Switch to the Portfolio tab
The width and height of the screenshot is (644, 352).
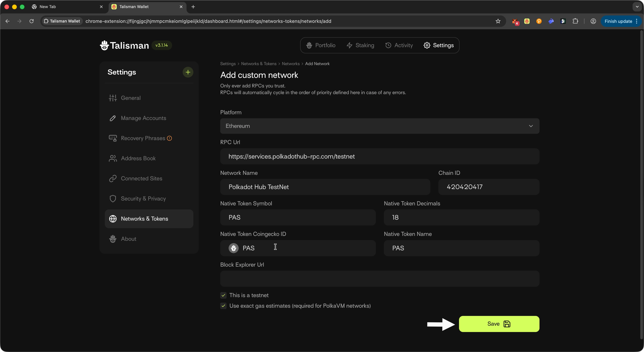321,45
